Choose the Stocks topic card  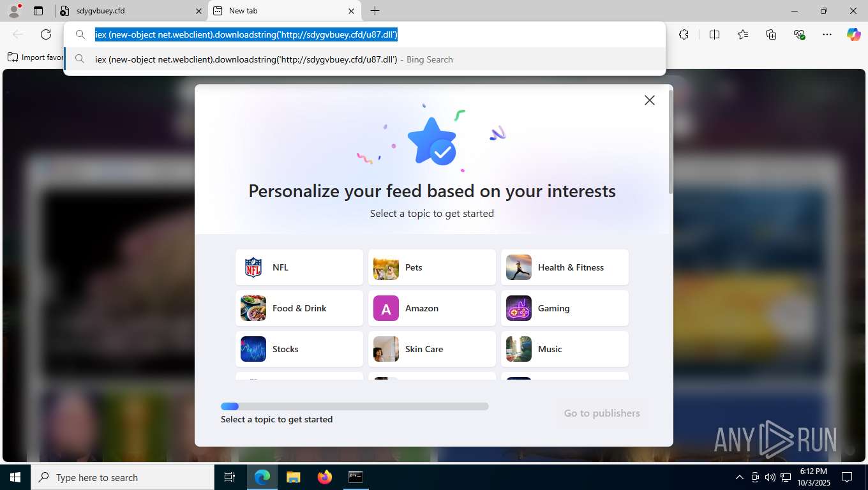tap(299, 349)
